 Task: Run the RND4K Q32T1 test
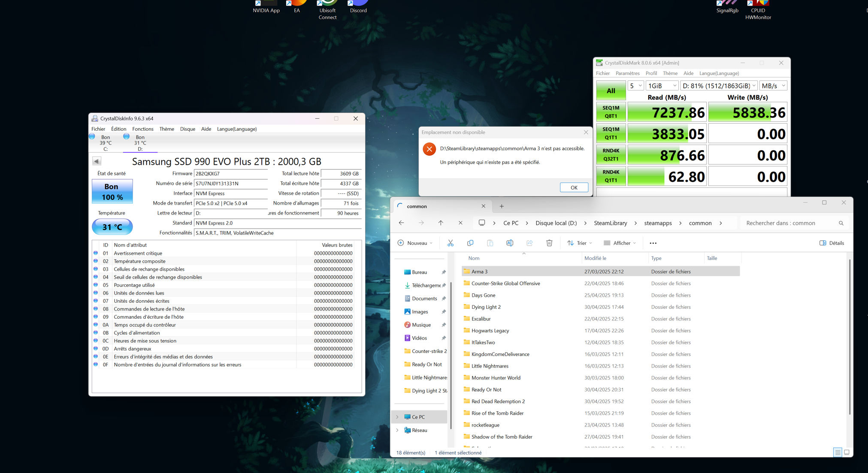point(611,155)
